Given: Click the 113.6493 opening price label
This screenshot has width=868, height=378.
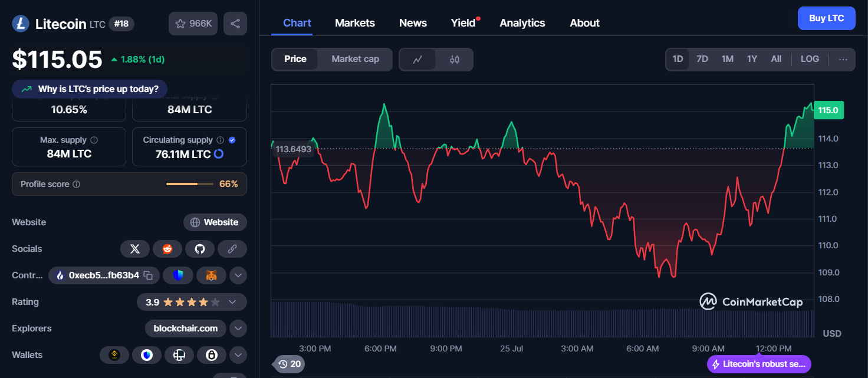Looking at the screenshot, I should [293, 149].
